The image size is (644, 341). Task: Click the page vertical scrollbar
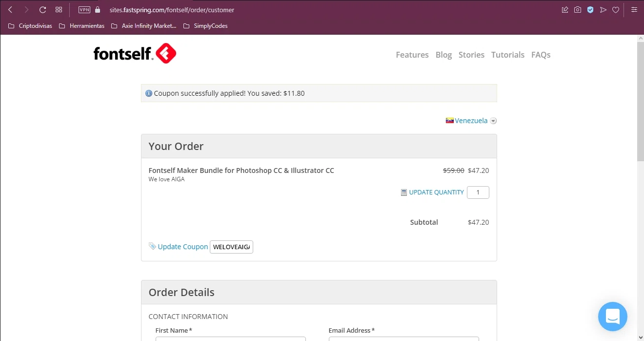coord(640,102)
